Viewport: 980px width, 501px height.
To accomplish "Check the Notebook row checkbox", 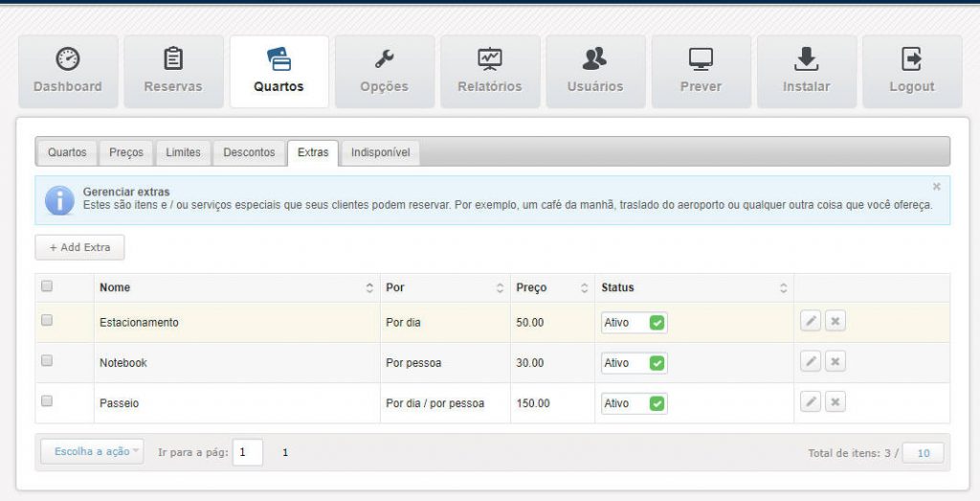I will 47,361.
